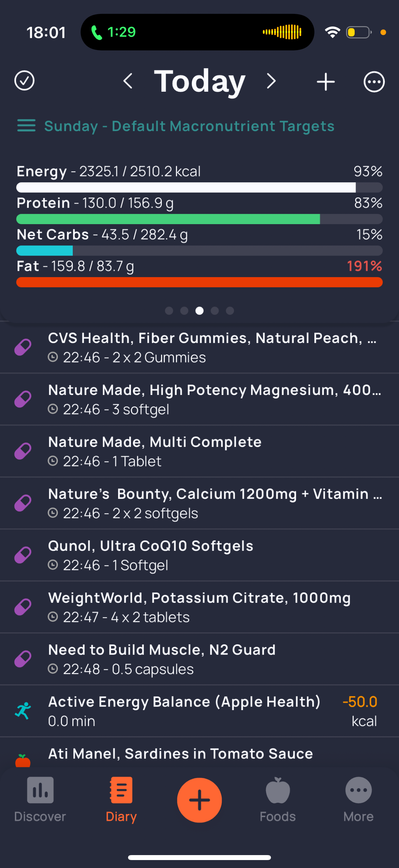The image size is (399, 868).
Task: Open the circled ellipsis options menu
Action: 374,81
